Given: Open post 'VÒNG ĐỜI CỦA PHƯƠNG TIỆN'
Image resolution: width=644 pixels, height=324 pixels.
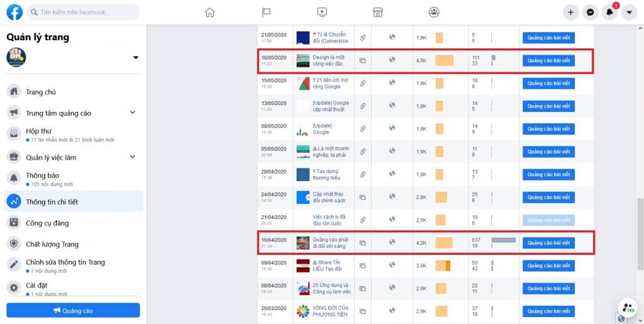Looking at the screenshot, I should point(330,311).
